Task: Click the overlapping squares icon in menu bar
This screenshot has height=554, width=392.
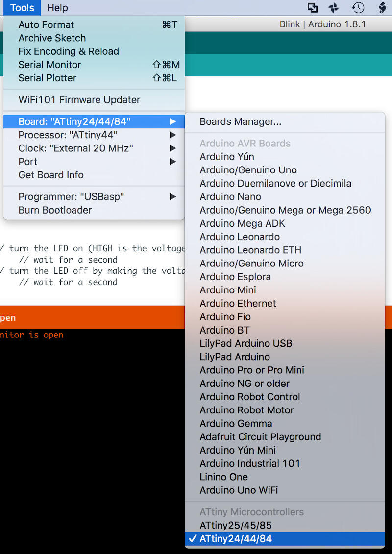Action: pyautogui.click(x=313, y=8)
